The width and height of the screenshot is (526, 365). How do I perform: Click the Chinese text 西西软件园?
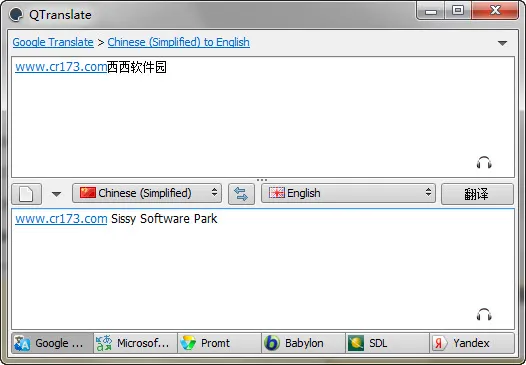click(x=137, y=67)
